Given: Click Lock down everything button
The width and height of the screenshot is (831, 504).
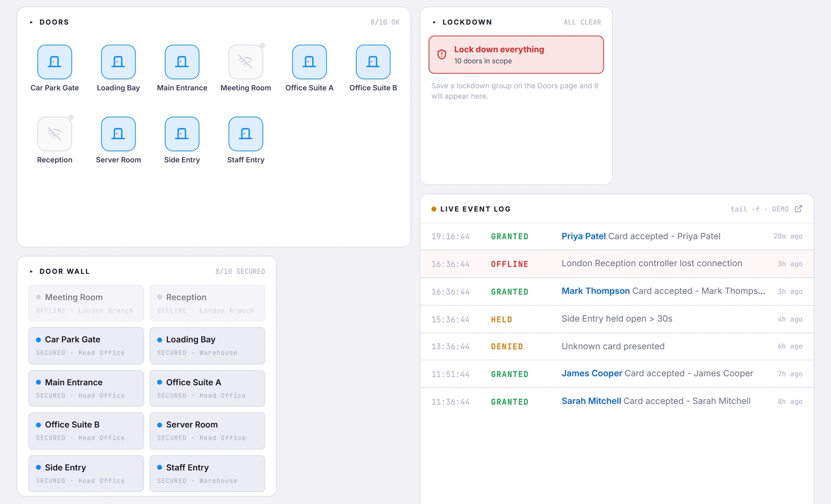Looking at the screenshot, I should 516,55.
